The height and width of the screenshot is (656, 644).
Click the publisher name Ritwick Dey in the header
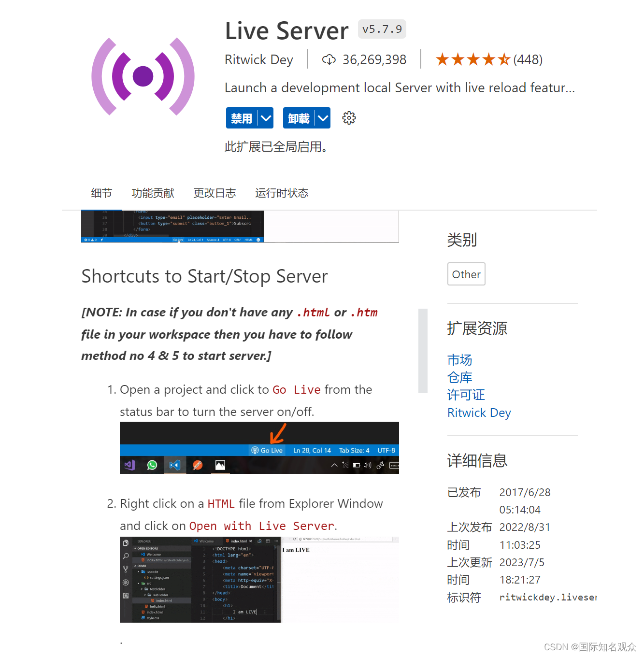[x=259, y=60]
